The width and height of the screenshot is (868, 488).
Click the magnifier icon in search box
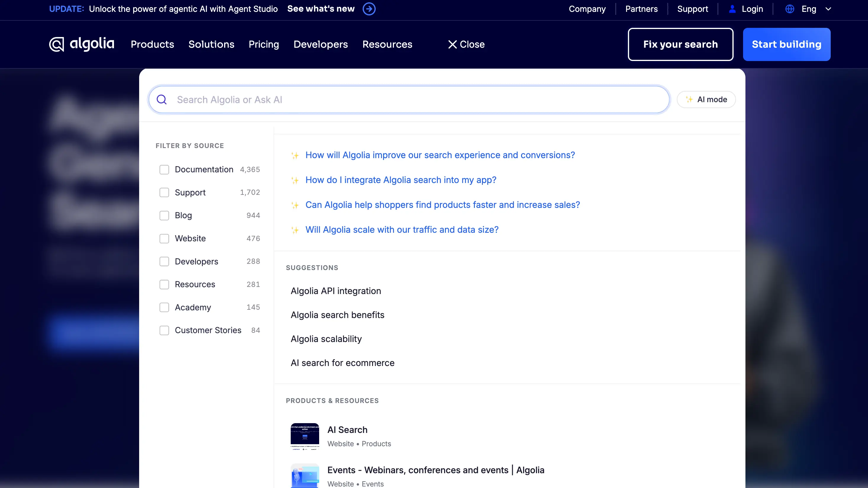[162, 99]
